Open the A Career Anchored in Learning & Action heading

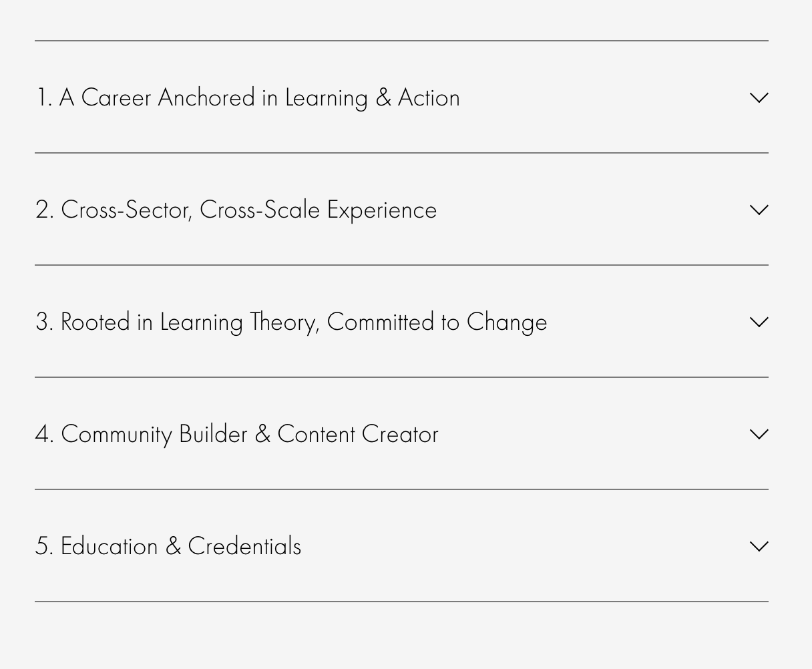248,97
